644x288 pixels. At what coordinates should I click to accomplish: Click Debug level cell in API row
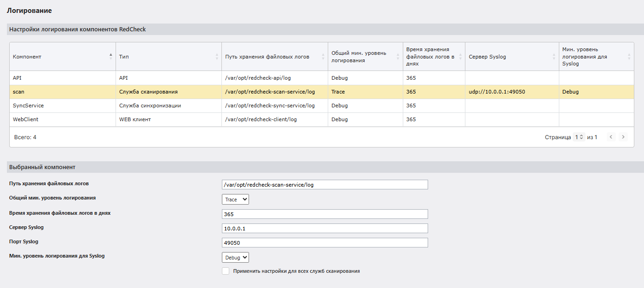(x=365, y=78)
